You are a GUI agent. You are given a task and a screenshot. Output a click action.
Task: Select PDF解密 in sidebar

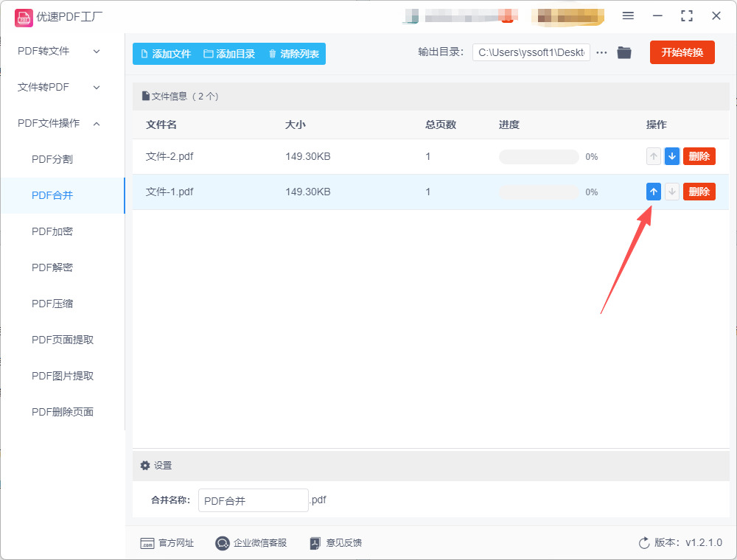(x=52, y=267)
